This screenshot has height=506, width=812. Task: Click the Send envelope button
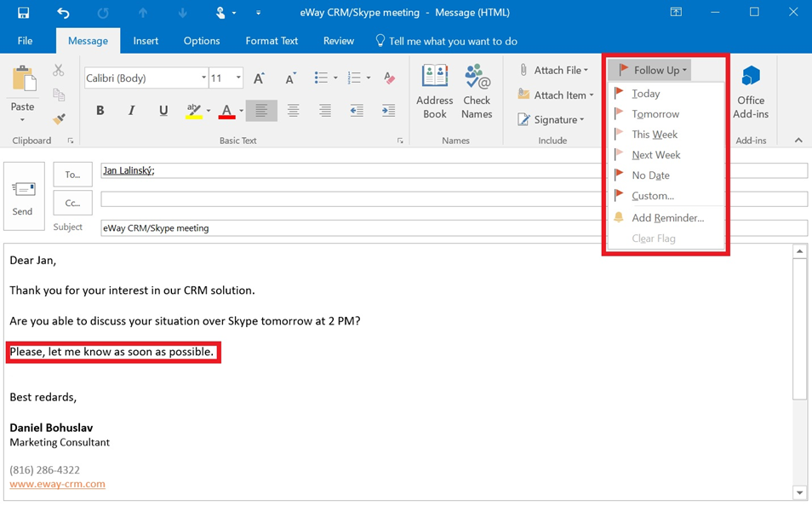23,196
